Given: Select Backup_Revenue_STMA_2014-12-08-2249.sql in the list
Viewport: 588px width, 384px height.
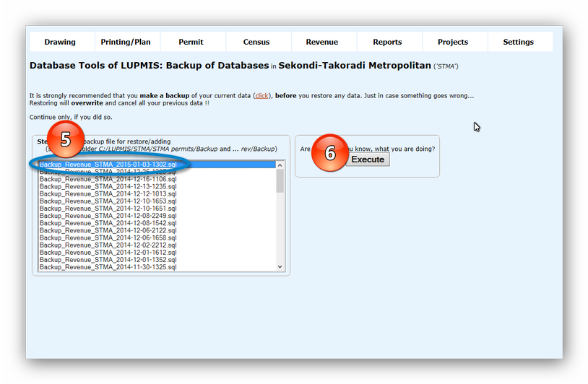Looking at the screenshot, I should pos(157,216).
